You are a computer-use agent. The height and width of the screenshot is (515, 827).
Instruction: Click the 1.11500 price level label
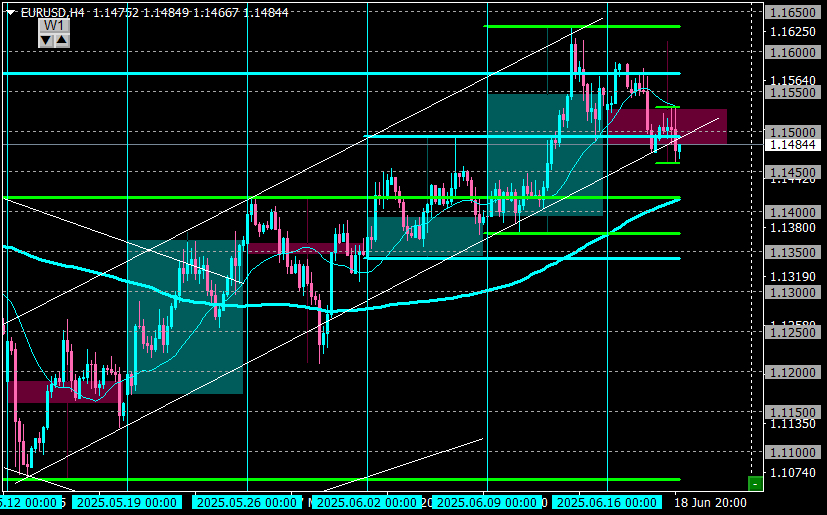click(793, 412)
